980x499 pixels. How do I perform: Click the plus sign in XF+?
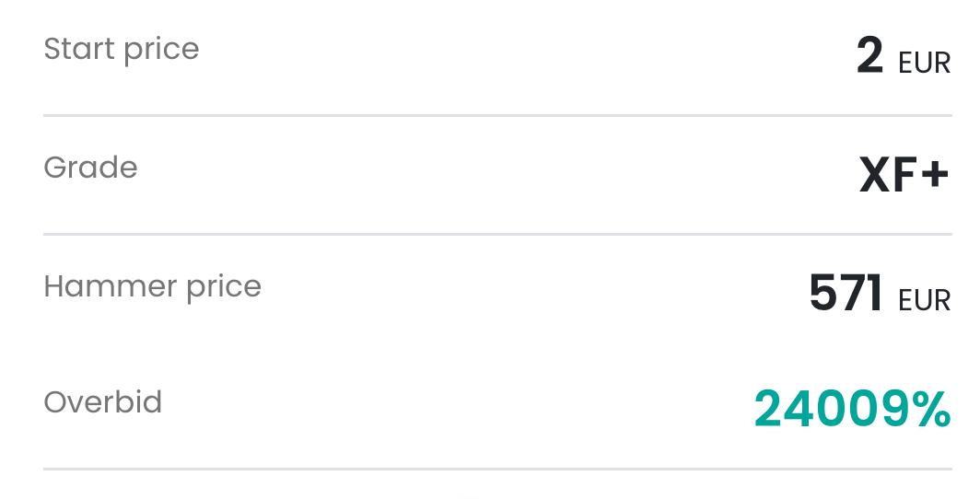(x=935, y=174)
